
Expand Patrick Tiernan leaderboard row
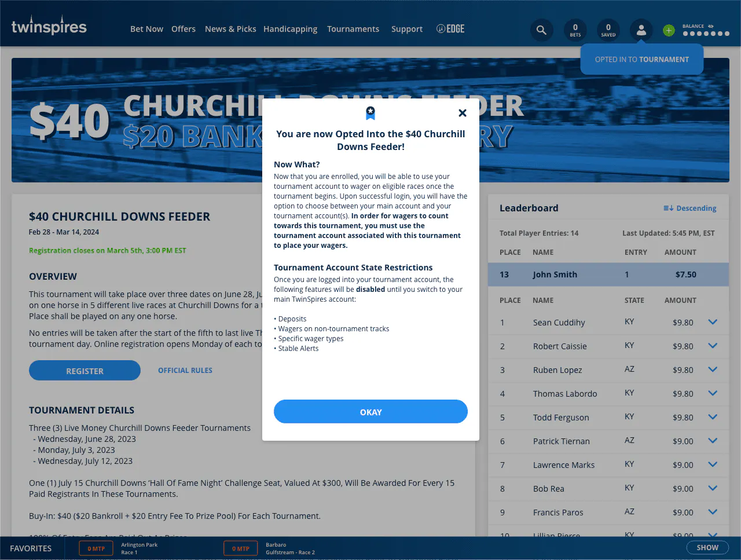pyautogui.click(x=713, y=441)
